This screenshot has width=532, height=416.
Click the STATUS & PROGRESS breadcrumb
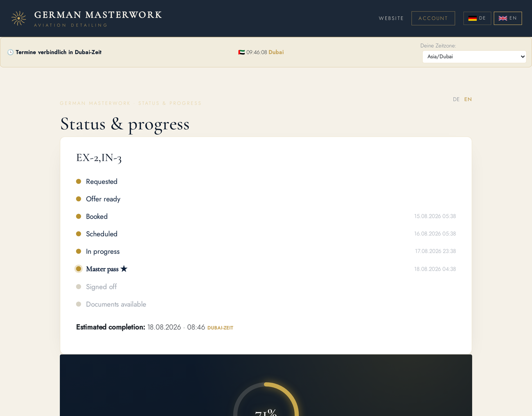[170, 103]
